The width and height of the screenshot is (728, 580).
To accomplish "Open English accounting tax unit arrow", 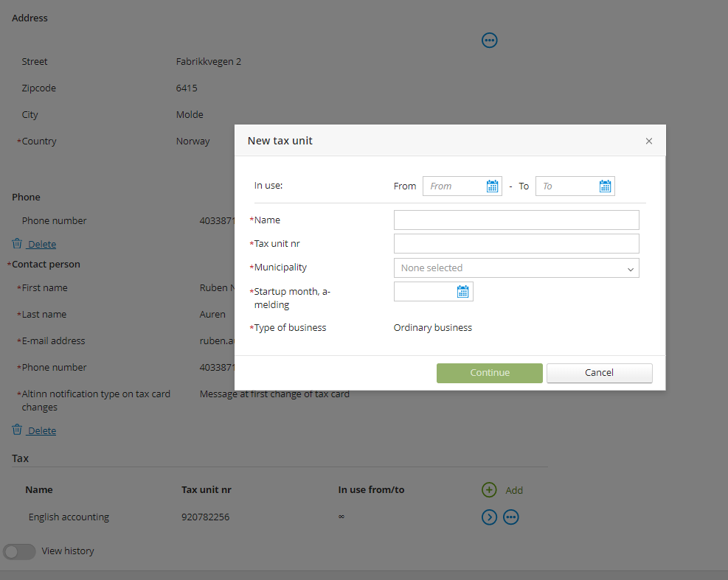I will (489, 517).
